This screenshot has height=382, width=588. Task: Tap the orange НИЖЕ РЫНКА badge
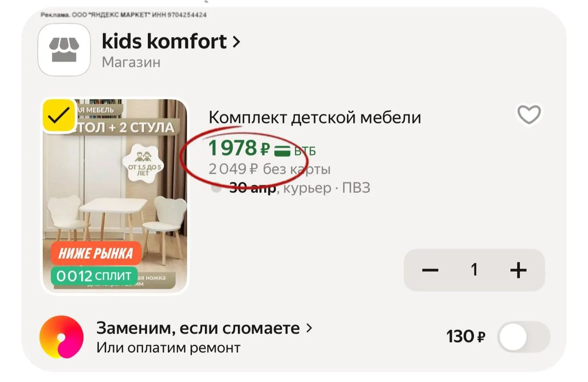tap(96, 253)
